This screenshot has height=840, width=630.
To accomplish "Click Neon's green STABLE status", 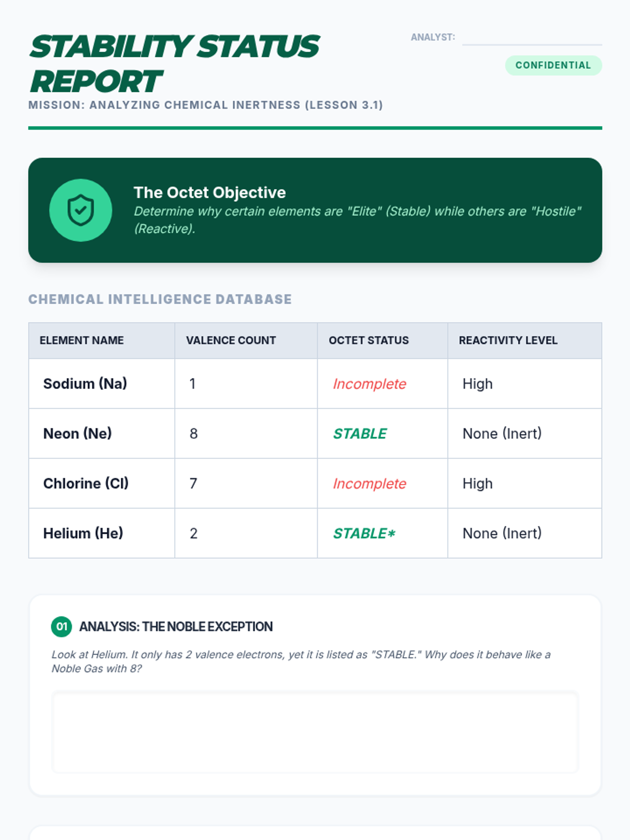I will 360,434.
